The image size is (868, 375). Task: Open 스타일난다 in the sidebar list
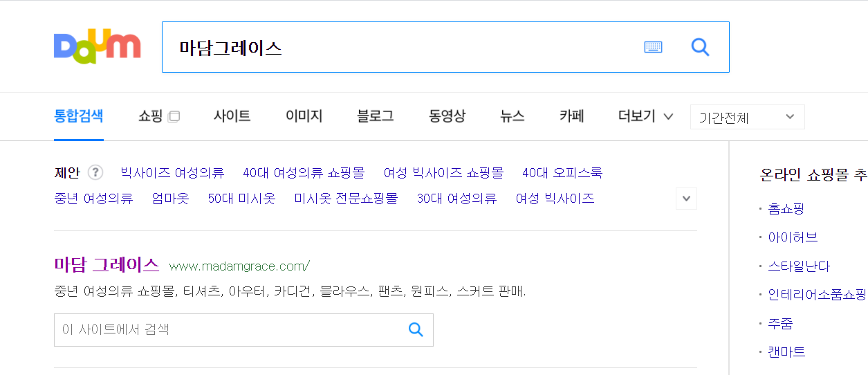tap(799, 266)
